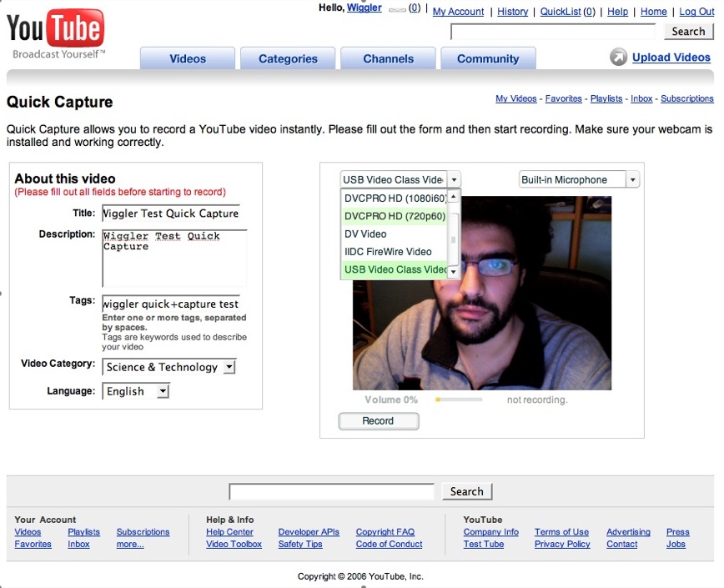This screenshot has height=588, width=724.
Task: Click the Log Out link
Action: tap(696, 12)
